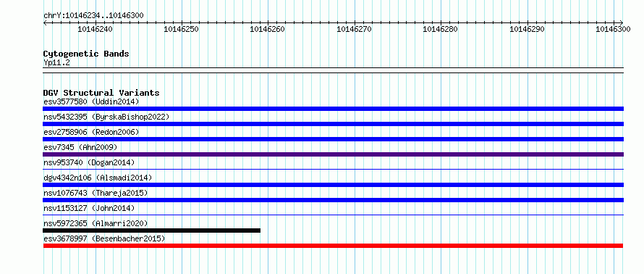Click the left arrowhead of the ruler
644x274 pixels.
tap(45, 22)
